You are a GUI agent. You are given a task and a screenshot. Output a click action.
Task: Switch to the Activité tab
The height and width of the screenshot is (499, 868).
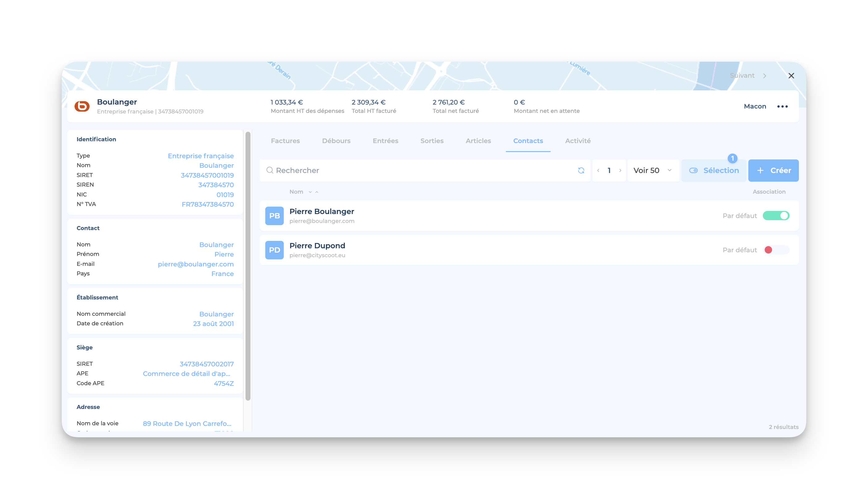point(577,141)
